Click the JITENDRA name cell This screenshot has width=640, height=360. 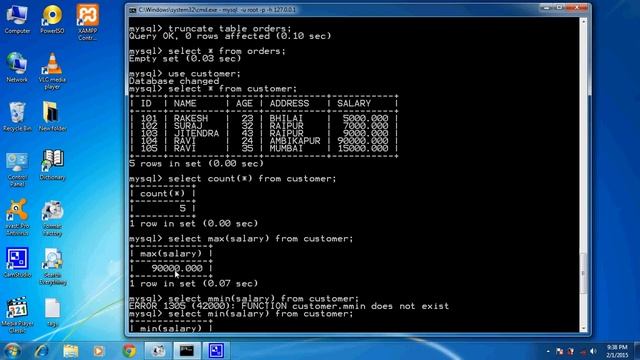pos(196,133)
